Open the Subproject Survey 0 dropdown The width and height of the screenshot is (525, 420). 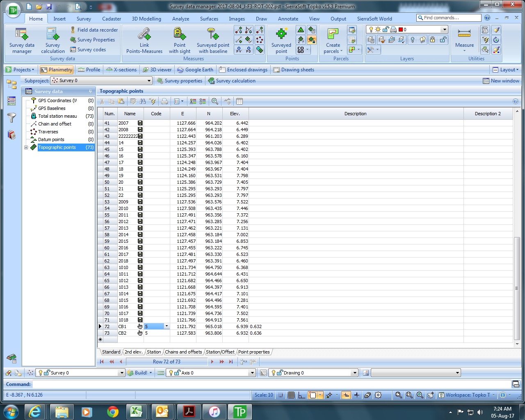(149, 80)
